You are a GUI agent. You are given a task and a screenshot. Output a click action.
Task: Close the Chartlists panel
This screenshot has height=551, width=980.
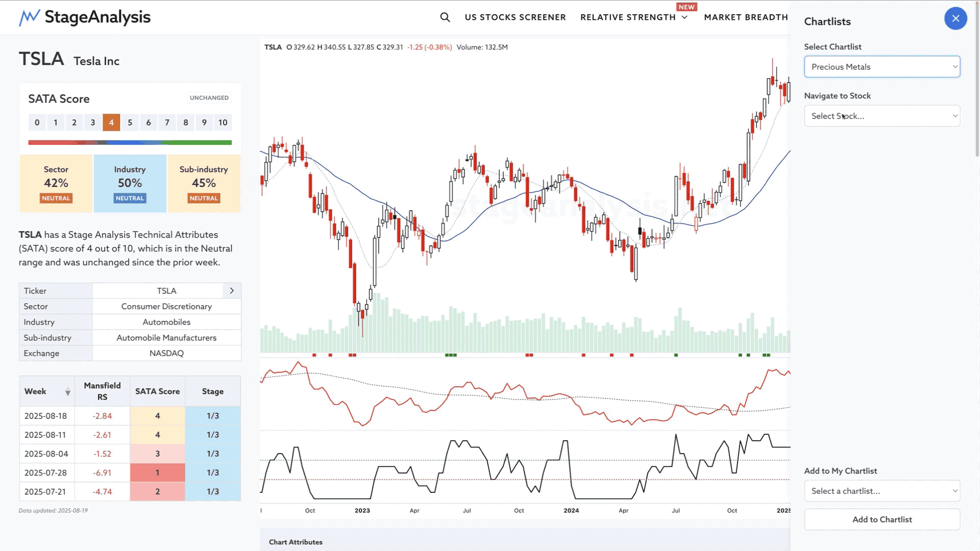coord(955,18)
